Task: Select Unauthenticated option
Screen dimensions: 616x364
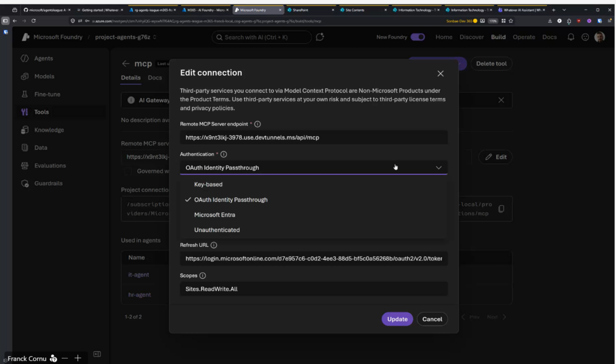Action: [217, 230]
